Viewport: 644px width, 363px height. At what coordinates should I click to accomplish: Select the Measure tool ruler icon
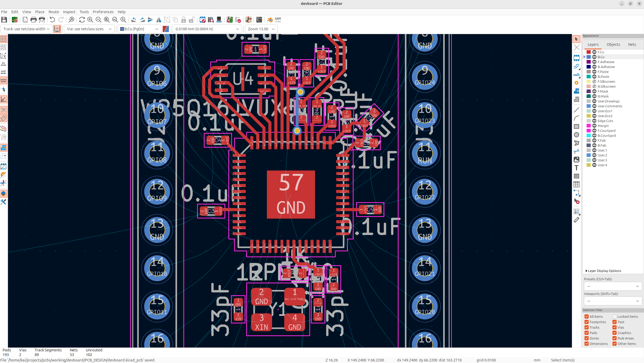coord(576,220)
